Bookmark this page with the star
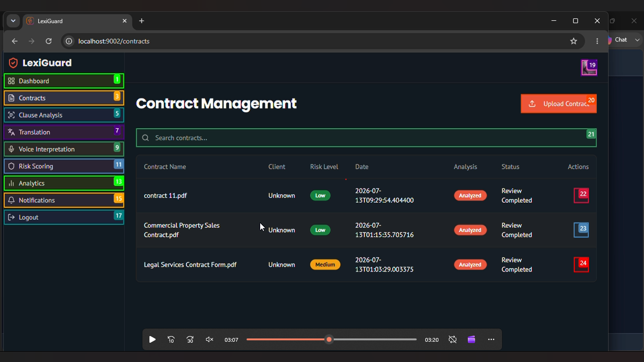 coord(574,41)
